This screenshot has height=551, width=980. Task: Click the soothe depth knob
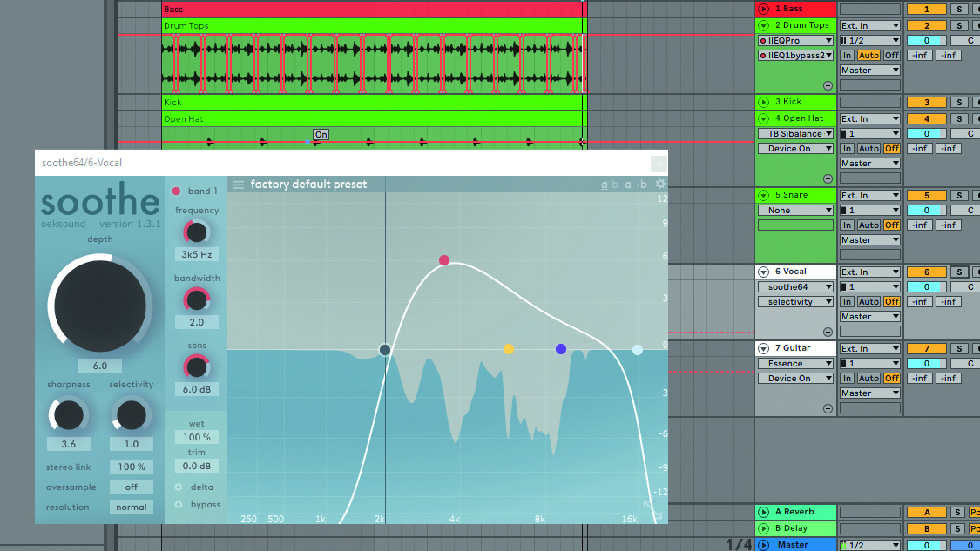[x=100, y=306]
